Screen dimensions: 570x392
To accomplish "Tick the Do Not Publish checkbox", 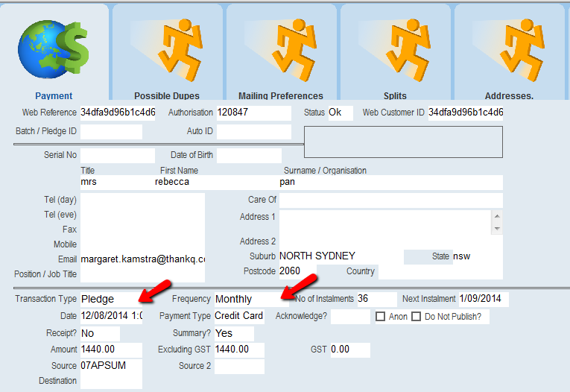I will click(417, 316).
